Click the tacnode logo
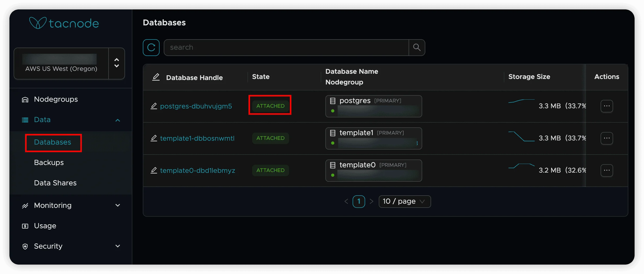Screen dimensions: 644x274 coord(64,23)
